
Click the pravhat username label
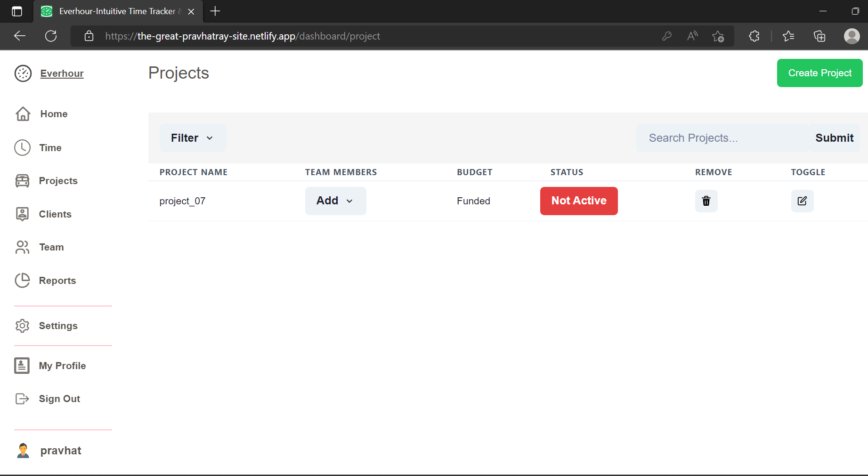[61, 451]
